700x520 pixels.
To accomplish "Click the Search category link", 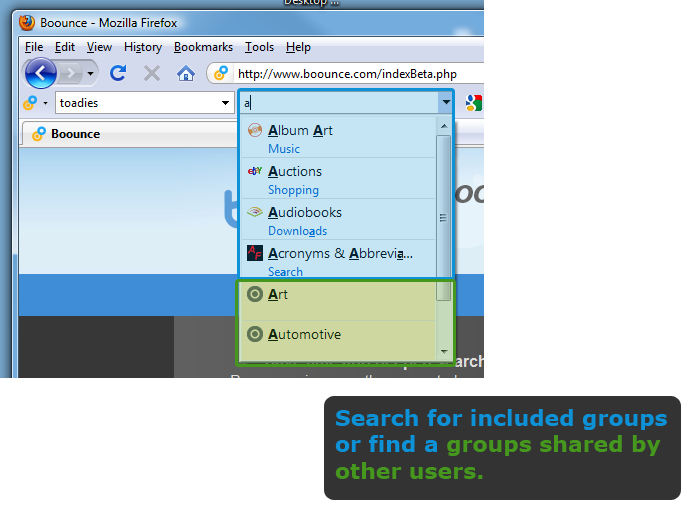I will [285, 271].
